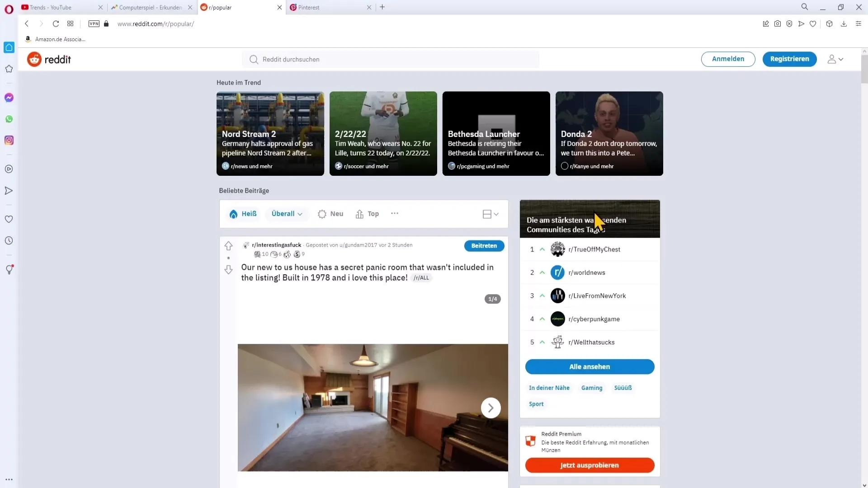
Task: Click the more options icon on post
Action: click(x=394, y=213)
